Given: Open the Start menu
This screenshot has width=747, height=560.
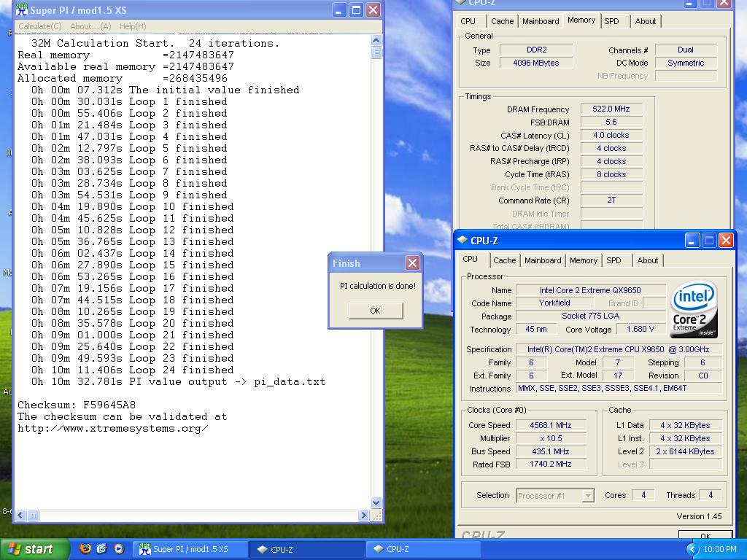Looking at the screenshot, I should point(34,549).
